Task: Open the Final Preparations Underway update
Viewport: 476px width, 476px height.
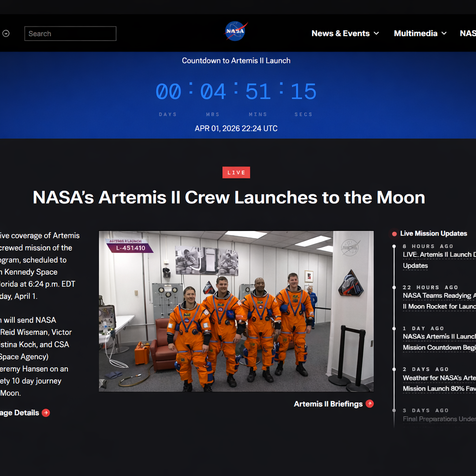Action: [439, 419]
